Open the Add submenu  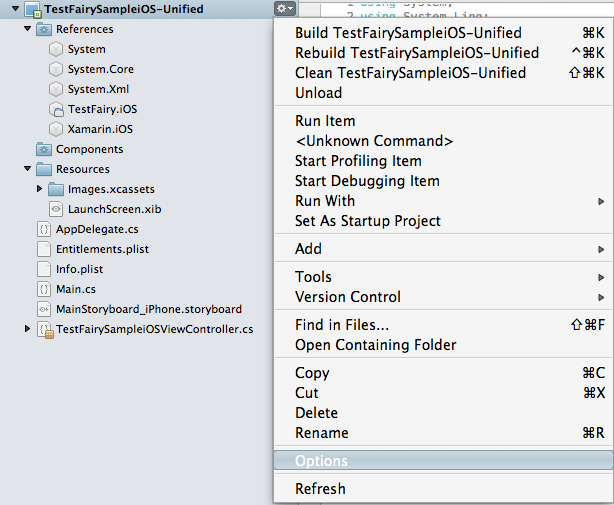(308, 249)
